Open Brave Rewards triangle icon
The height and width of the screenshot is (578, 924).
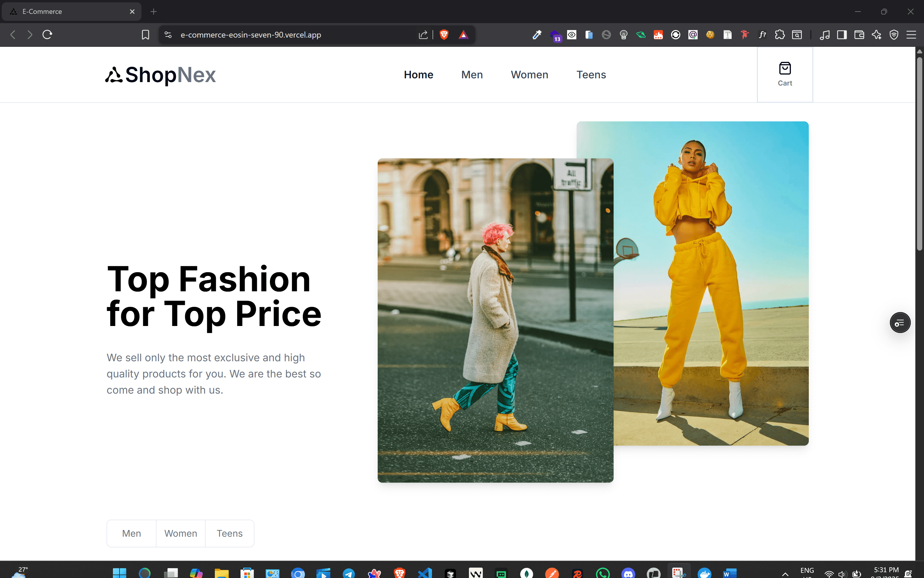[463, 35]
